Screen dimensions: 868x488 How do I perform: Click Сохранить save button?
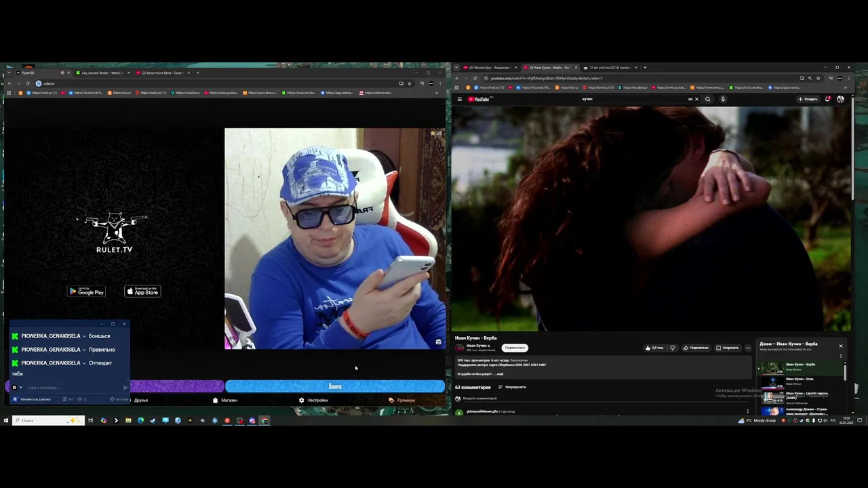point(727,348)
